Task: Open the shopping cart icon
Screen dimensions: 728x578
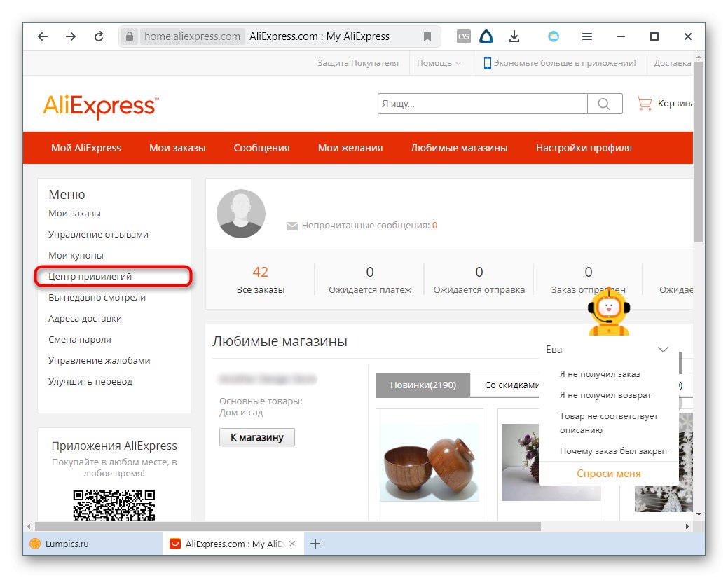Action: pos(645,103)
